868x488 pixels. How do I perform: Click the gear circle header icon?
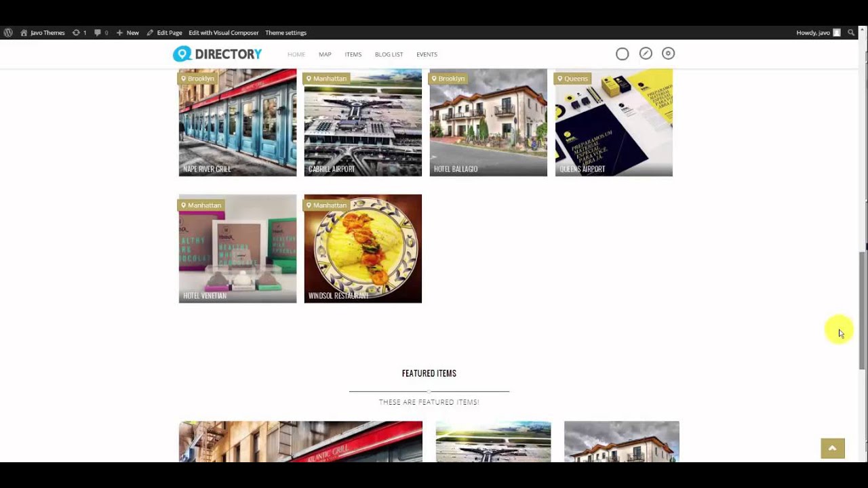pyautogui.click(x=669, y=54)
